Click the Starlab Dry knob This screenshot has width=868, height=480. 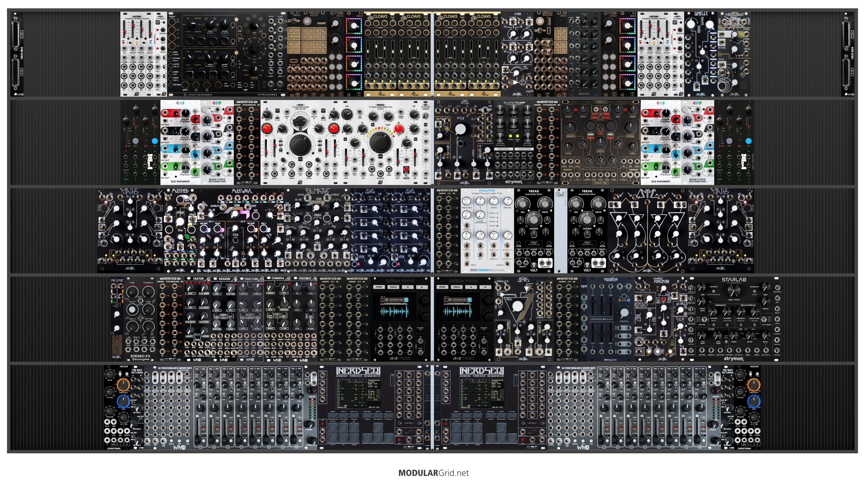click(x=702, y=287)
